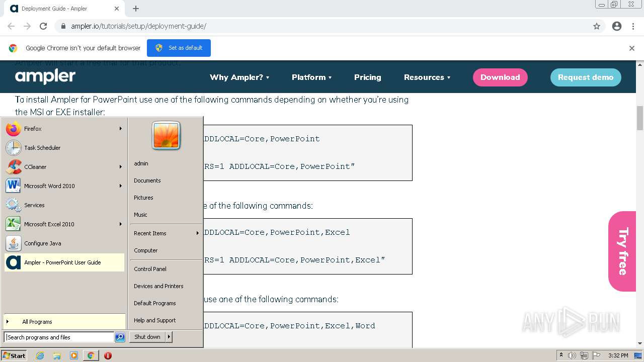Click the taskbar clock 3:32 PM

click(x=618, y=355)
